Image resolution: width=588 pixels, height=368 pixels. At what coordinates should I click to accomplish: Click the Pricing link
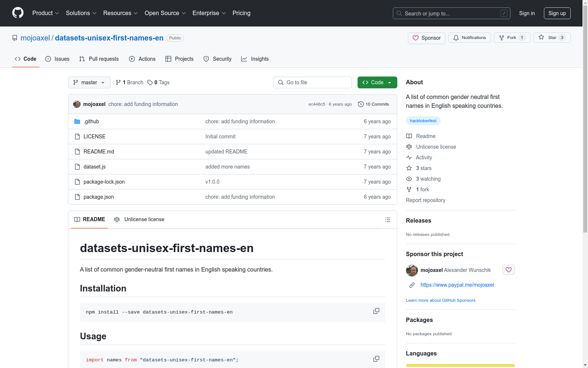(x=241, y=13)
